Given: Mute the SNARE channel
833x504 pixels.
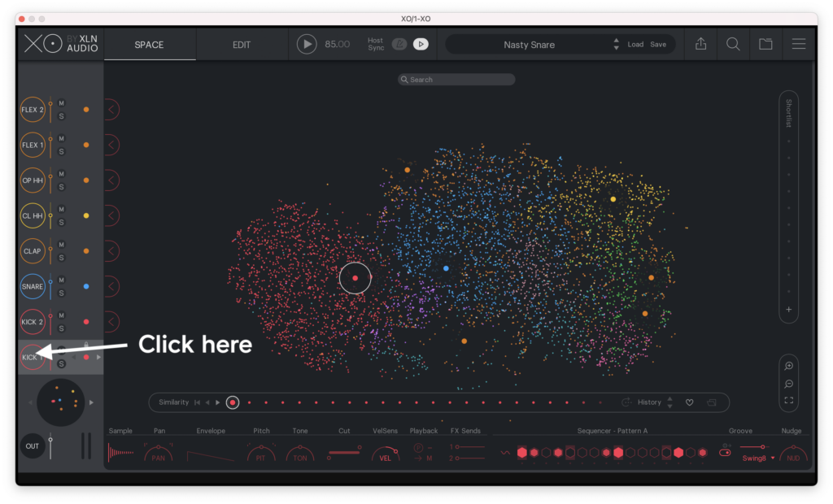Looking at the screenshot, I should (61, 280).
